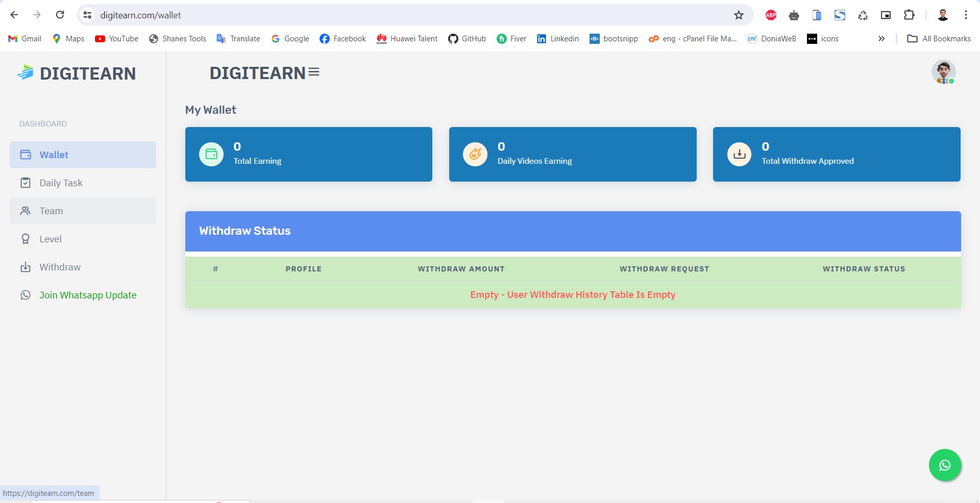
Task: Open the Maps bookmark
Action: (x=68, y=39)
